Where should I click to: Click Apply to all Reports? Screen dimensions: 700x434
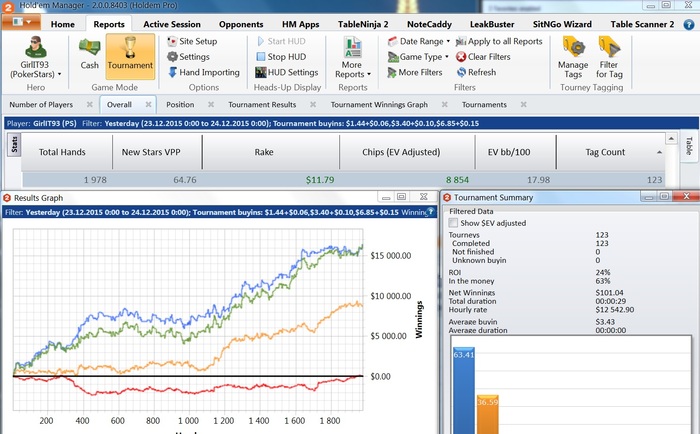(x=499, y=42)
